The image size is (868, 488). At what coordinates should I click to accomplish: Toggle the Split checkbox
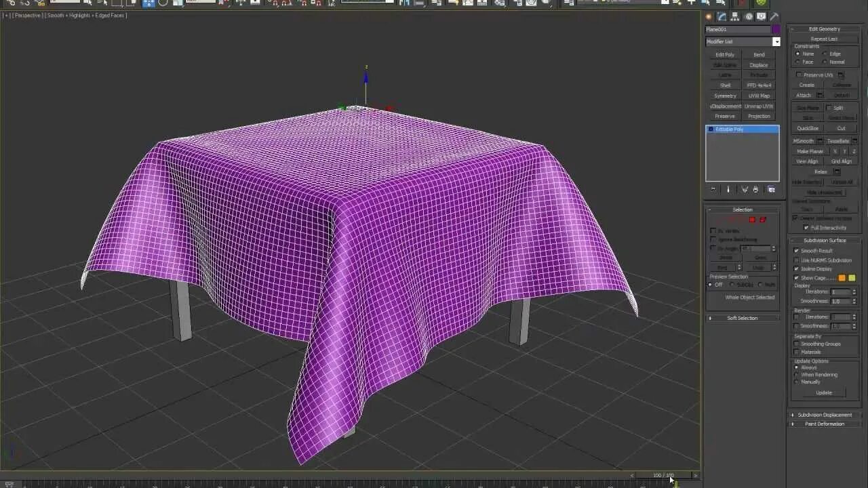(829, 108)
